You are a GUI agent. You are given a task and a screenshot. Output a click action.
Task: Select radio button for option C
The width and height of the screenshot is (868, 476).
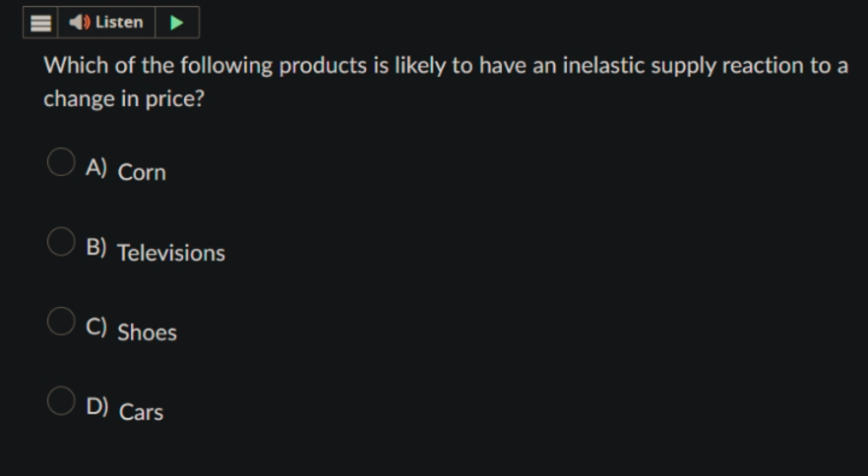tap(61, 321)
